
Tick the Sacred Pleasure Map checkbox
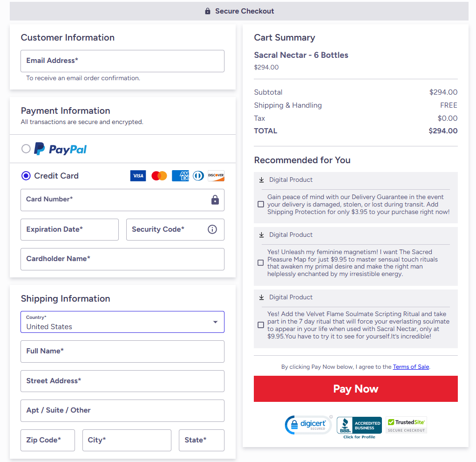coord(261,263)
